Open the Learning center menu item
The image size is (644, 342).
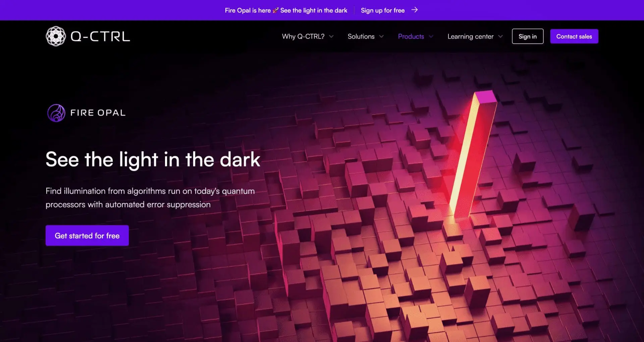coord(471,37)
